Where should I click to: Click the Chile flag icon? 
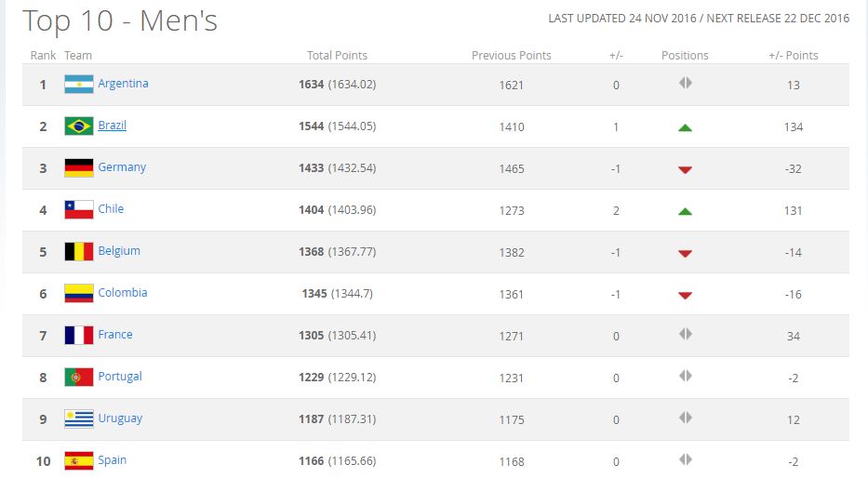point(78,209)
